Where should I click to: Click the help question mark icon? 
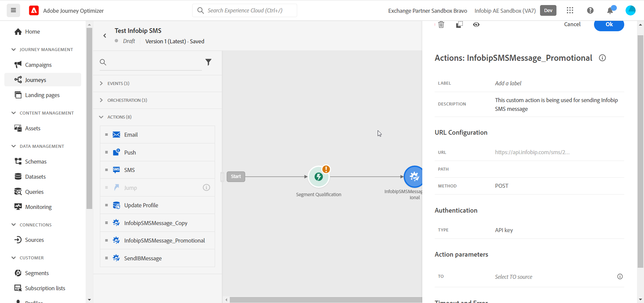coord(590,10)
